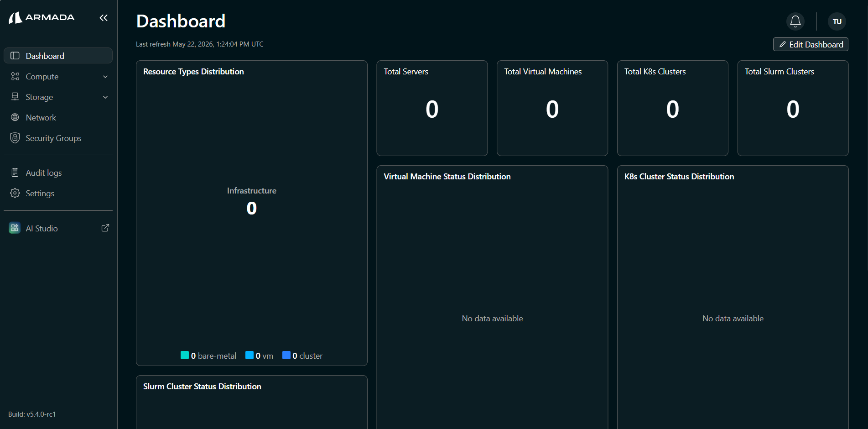
Task: Click the Total Servers card
Action: tap(432, 108)
